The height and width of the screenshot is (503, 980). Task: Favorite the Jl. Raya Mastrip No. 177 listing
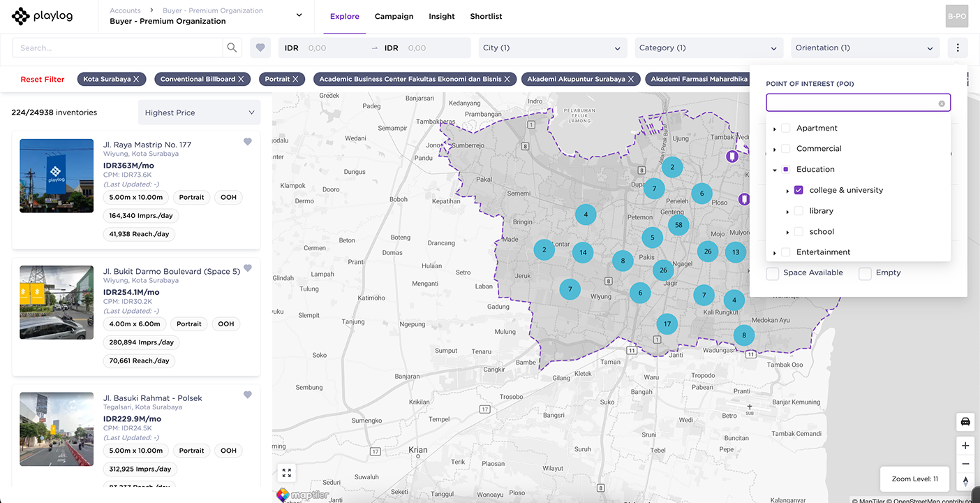tap(247, 142)
